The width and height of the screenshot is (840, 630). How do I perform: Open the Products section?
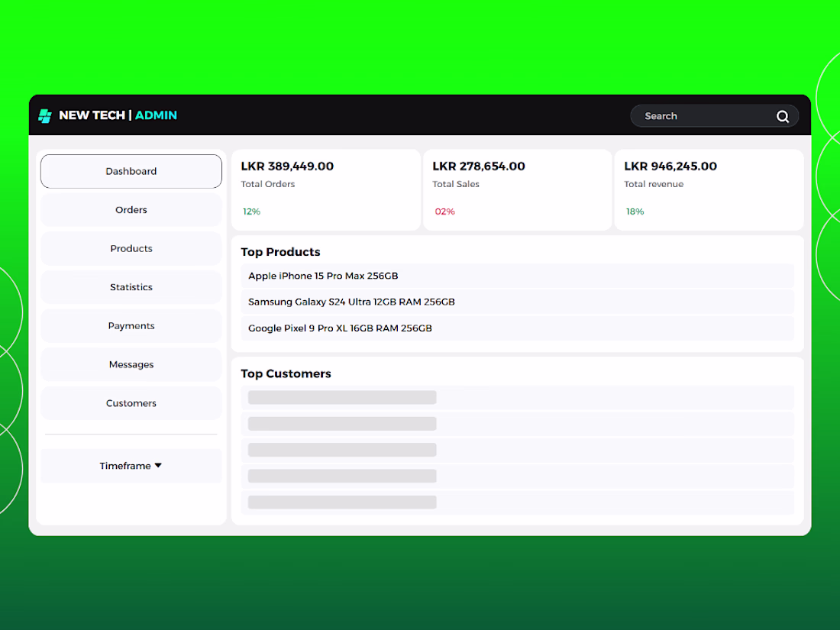131,249
